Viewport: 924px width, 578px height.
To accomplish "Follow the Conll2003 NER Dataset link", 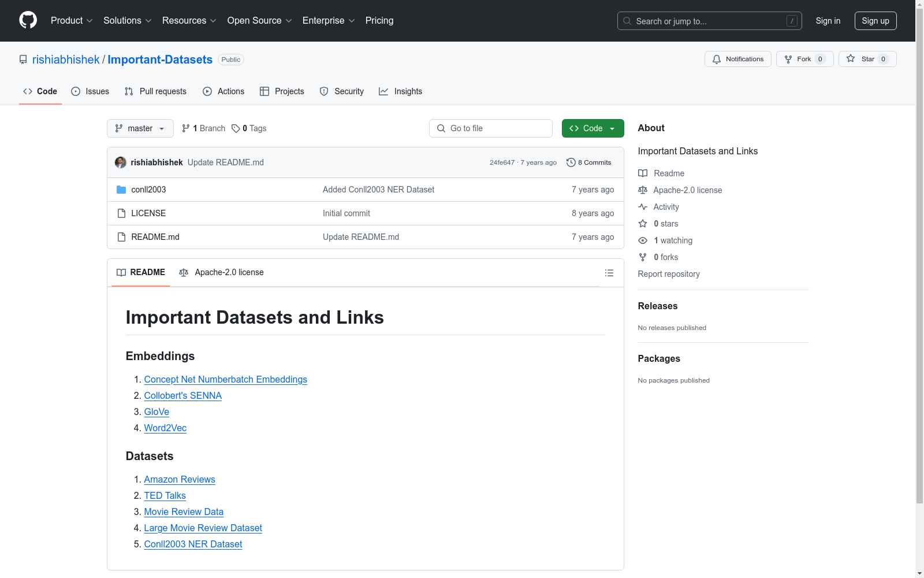I will [193, 544].
